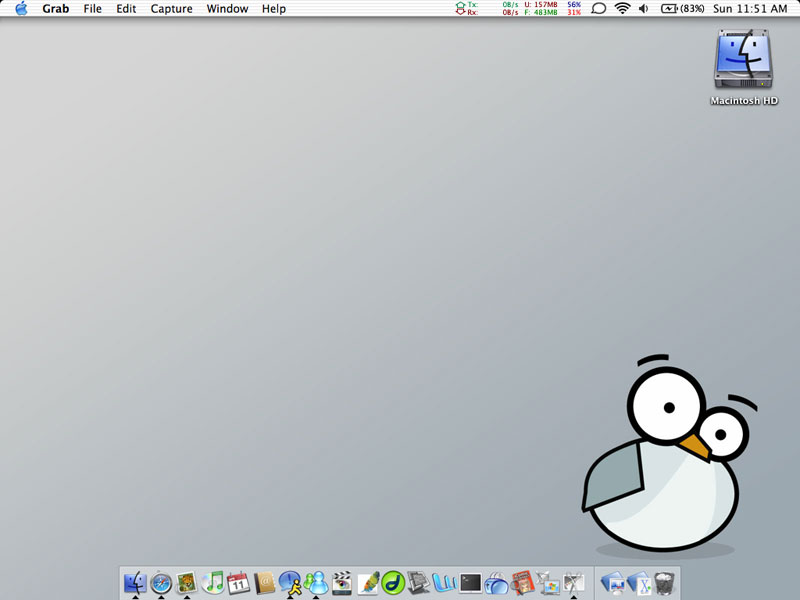Open Address Book in the Dock

pos(264,583)
